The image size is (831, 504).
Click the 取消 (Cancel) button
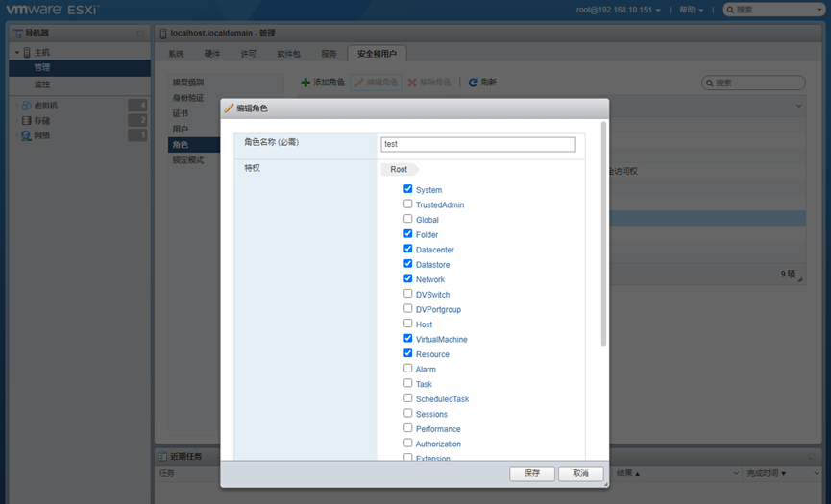coord(581,473)
